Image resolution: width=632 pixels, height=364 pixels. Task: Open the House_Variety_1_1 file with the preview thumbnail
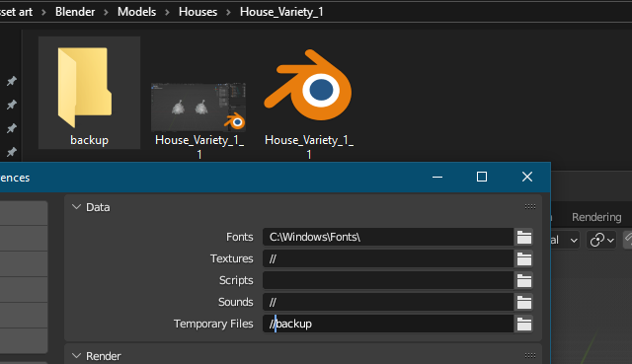click(x=199, y=120)
